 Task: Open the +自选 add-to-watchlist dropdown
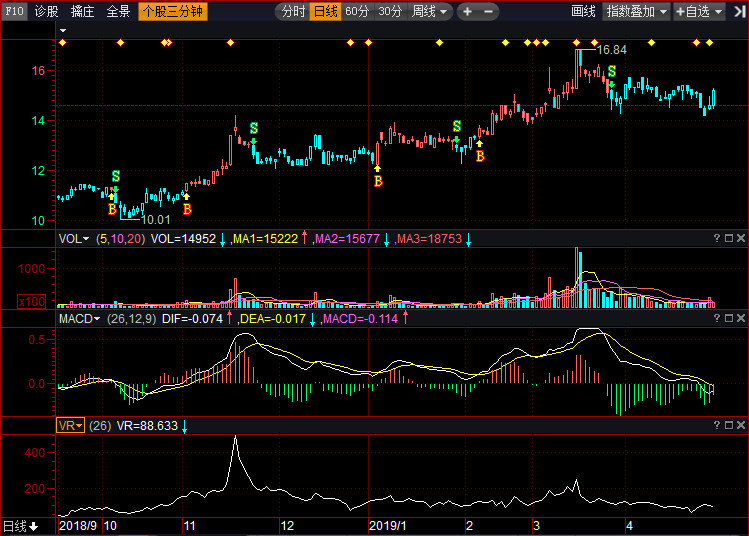(x=699, y=11)
